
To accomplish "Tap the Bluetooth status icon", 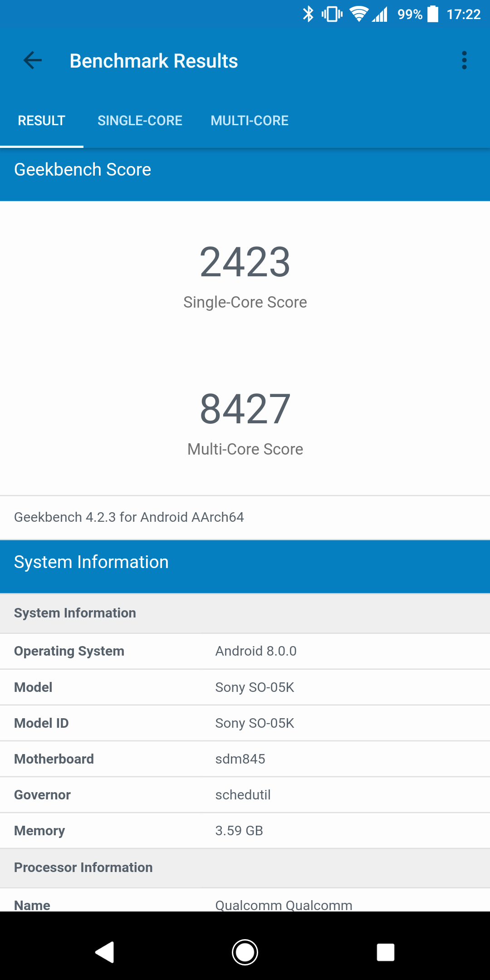I will [308, 14].
